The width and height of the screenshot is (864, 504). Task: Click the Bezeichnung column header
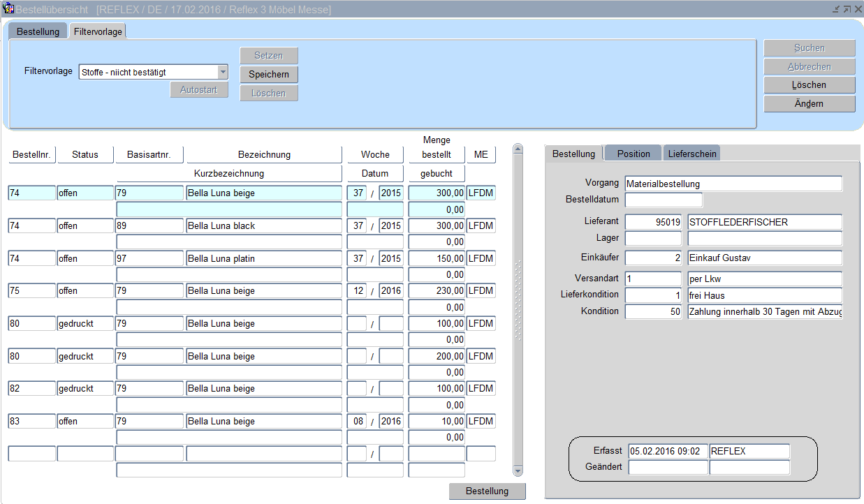click(x=264, y=155)
